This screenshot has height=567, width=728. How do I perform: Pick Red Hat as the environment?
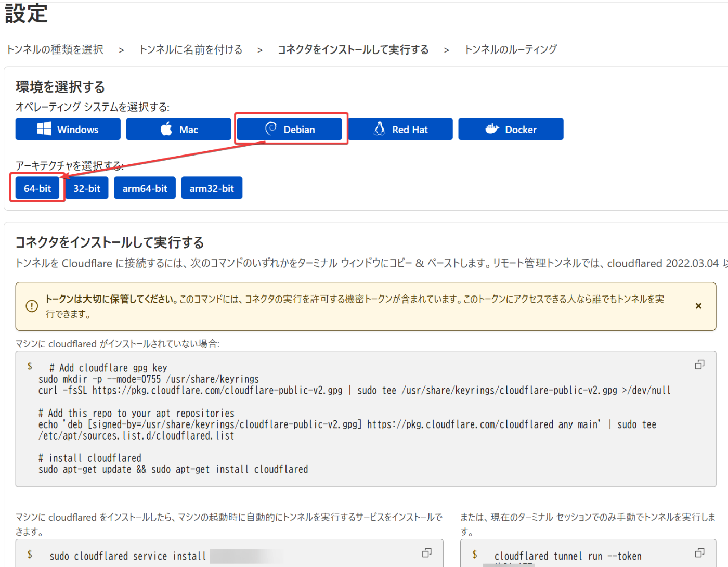click(x=400, y=129)
